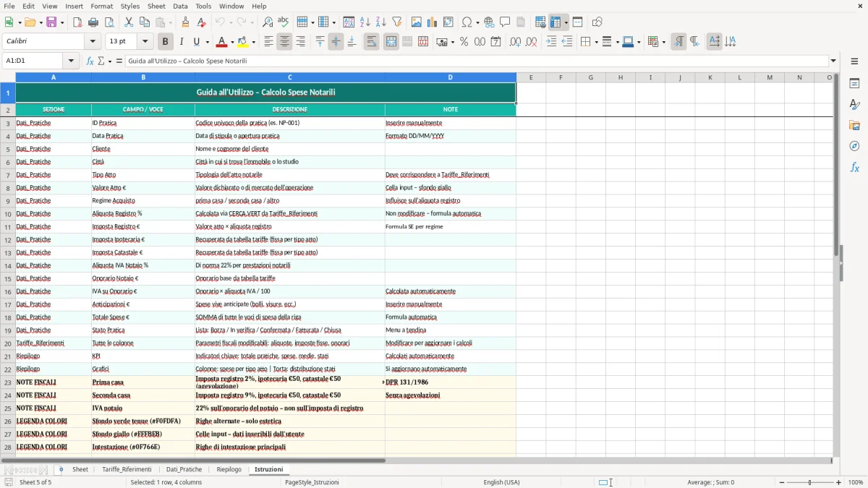The height and width of the screenshot is (488, 868).
Task: Enable AutoFilter funnel icon
Action: (397, 22)
